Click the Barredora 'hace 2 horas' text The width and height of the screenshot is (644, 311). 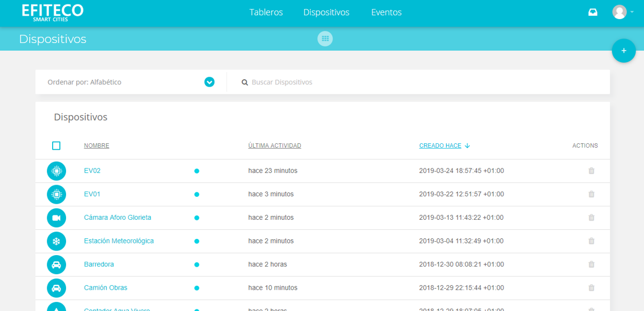[268, 265]
